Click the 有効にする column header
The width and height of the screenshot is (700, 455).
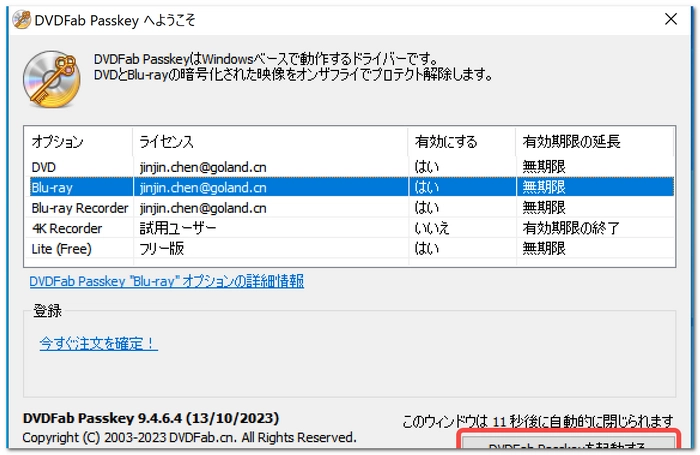446,142
